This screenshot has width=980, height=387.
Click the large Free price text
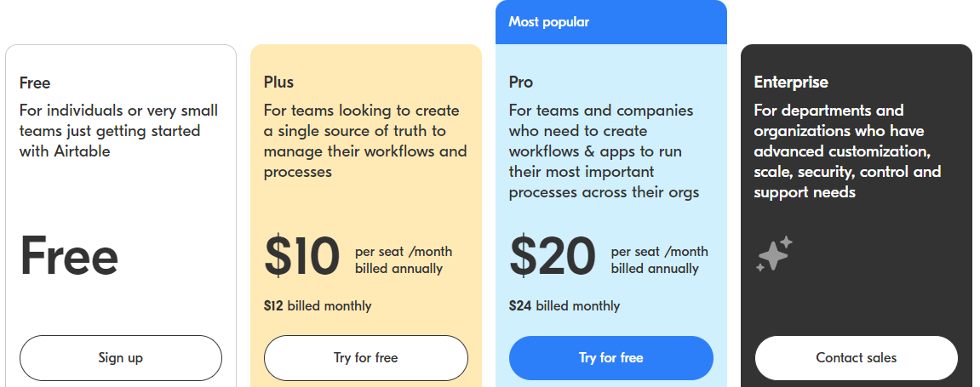(69, 256)
